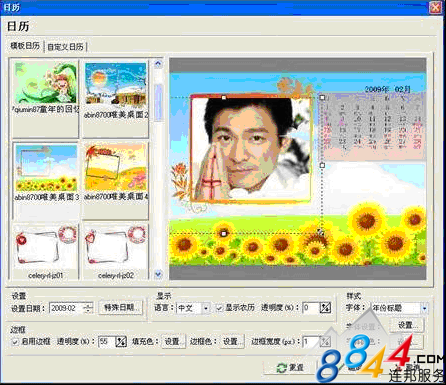This screenshot has width=446, height=385.
Task: Click the 边框宽度 spinner icon
Action: (325, 341)
